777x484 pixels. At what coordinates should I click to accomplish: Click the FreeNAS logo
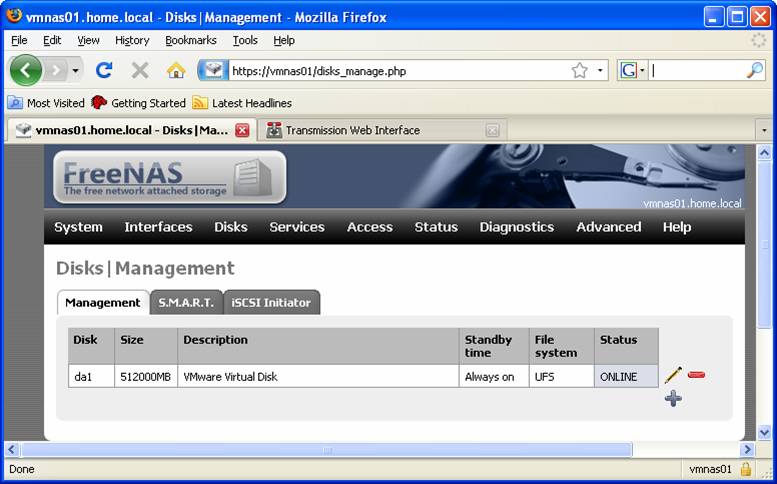[169, 177]
